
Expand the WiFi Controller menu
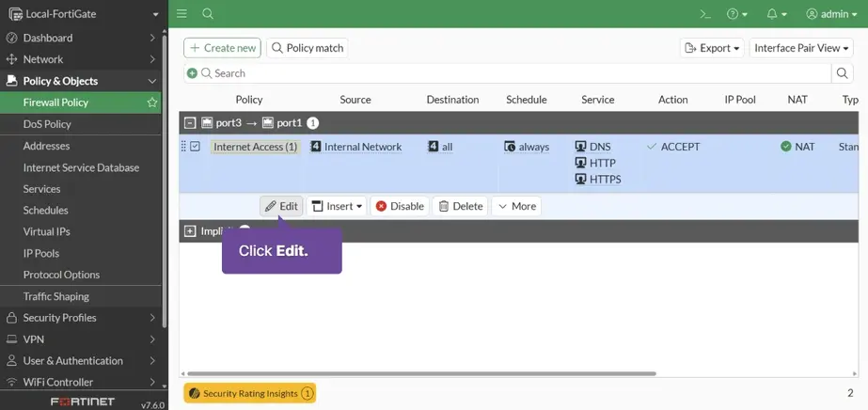pyautogui.click(x=81, y=382)
